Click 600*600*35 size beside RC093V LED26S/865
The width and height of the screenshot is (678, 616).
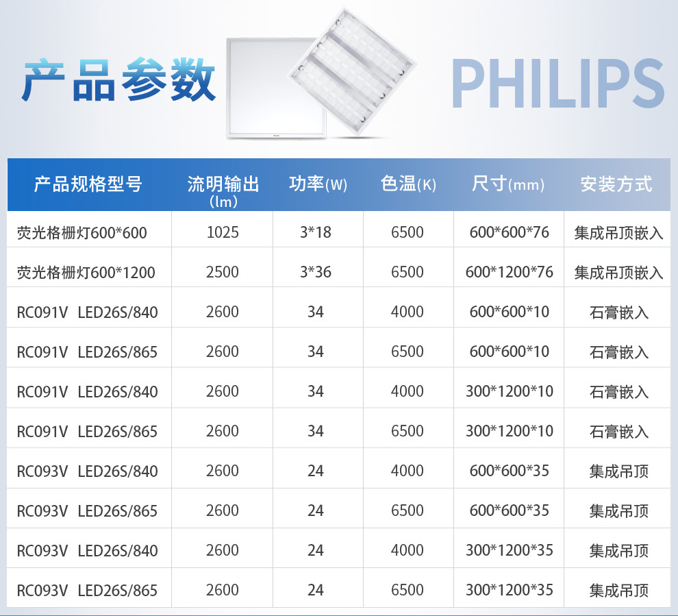click(510, 511)
